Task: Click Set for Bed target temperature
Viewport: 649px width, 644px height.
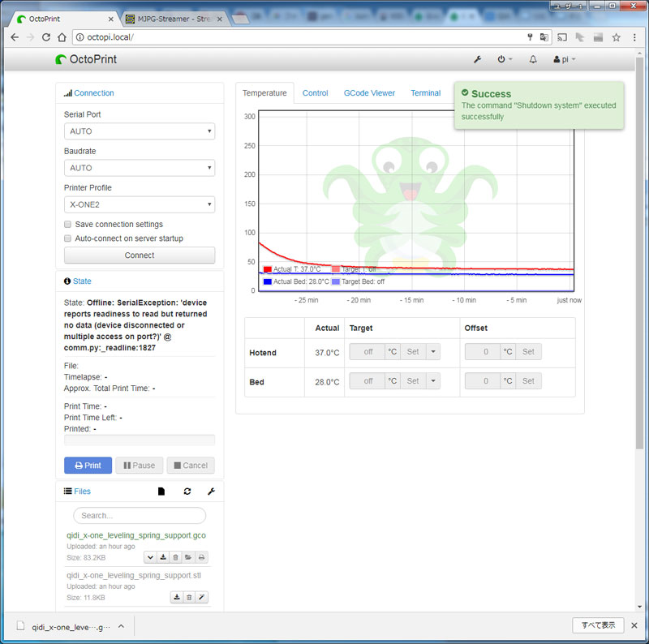Action: click(413, 381)
